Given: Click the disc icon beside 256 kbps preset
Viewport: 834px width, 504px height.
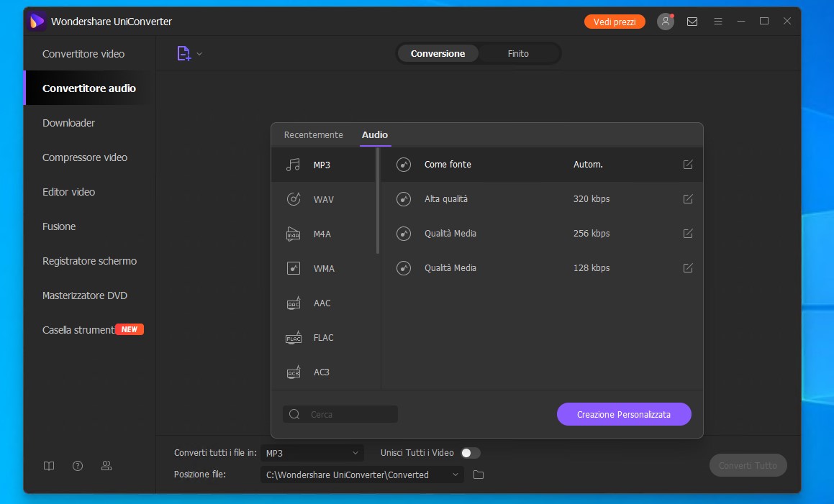Looking at the screenshot, I should click(404, 234).
